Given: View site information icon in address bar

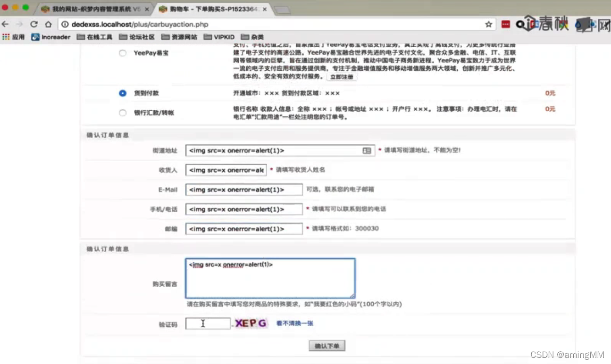Looking at the screenshot, I should 65,24.
